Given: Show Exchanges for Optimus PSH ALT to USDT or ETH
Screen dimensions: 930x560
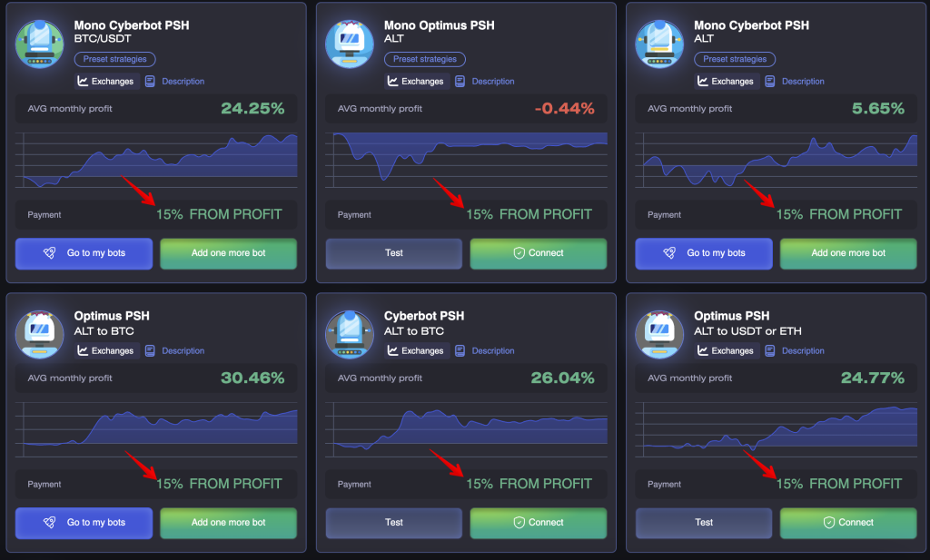Looking at the screenshot, I should coord(727,351).
